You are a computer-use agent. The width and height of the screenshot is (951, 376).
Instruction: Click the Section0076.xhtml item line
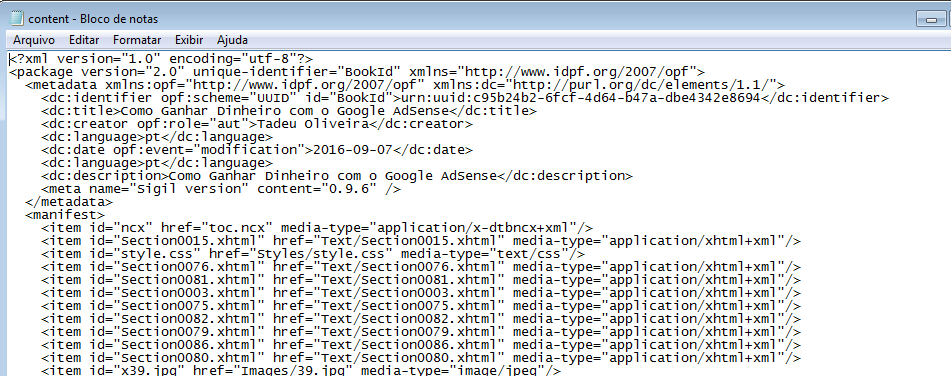click(x=421, y=267)
